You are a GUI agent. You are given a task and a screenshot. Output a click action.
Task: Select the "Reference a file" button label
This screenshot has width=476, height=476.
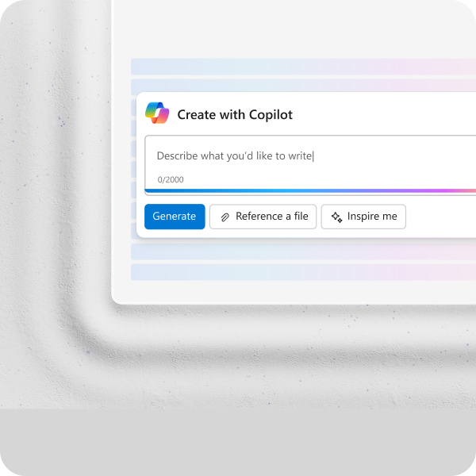(x=271, y=216)
